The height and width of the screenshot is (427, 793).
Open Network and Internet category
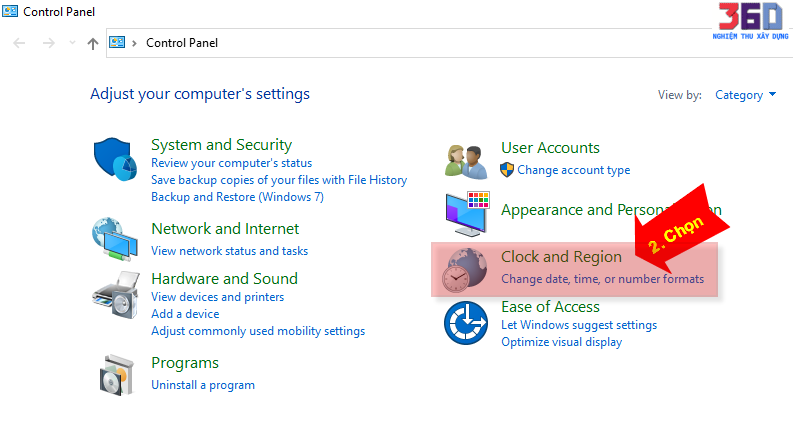click(x=225, y=229)
